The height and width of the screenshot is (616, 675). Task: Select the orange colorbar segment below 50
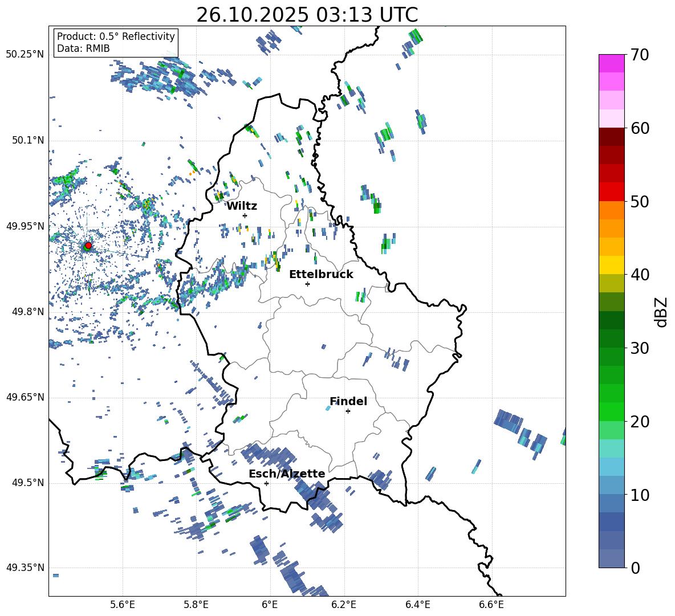(611, 210)
